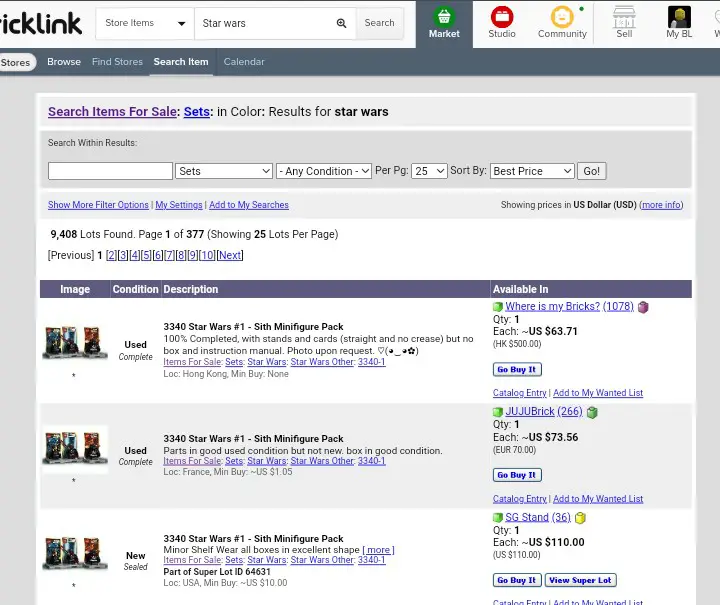This screenshot has width=720, height=605.
Task: Open thumbnail of France Sith Minifigure Pack
Action: click(75, 448)
